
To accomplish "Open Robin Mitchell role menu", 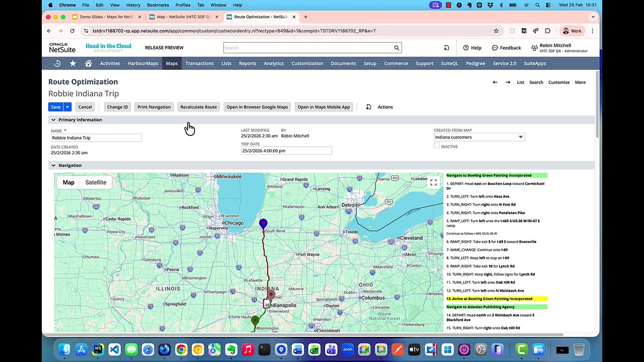I will pos(559,48).
